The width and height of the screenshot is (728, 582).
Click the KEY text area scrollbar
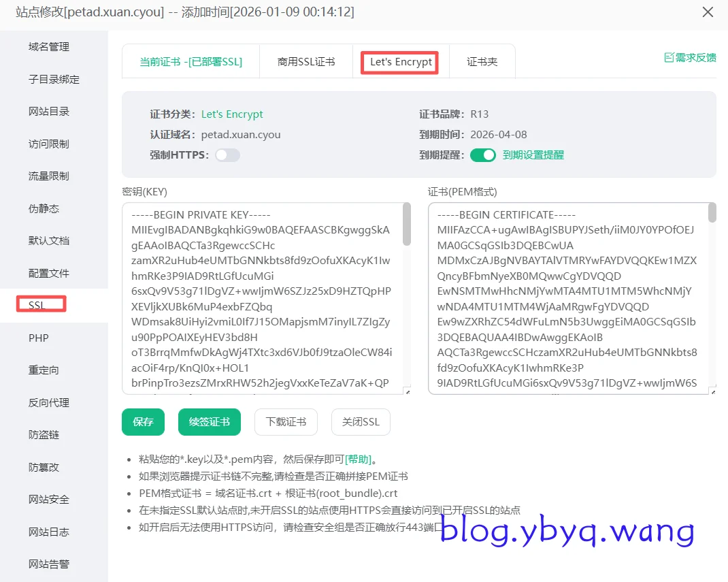pyautogui.click(x=407, y=225)
